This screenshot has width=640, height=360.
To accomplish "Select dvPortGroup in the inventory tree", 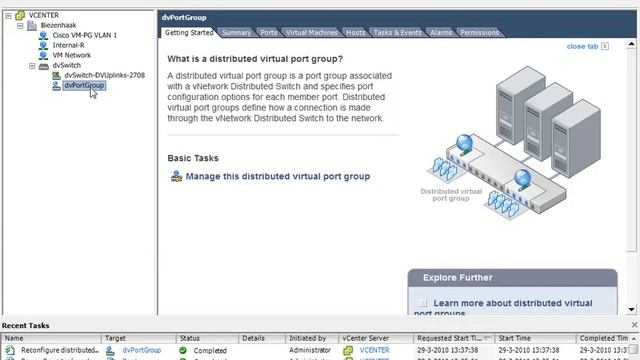I will point(84,85).
